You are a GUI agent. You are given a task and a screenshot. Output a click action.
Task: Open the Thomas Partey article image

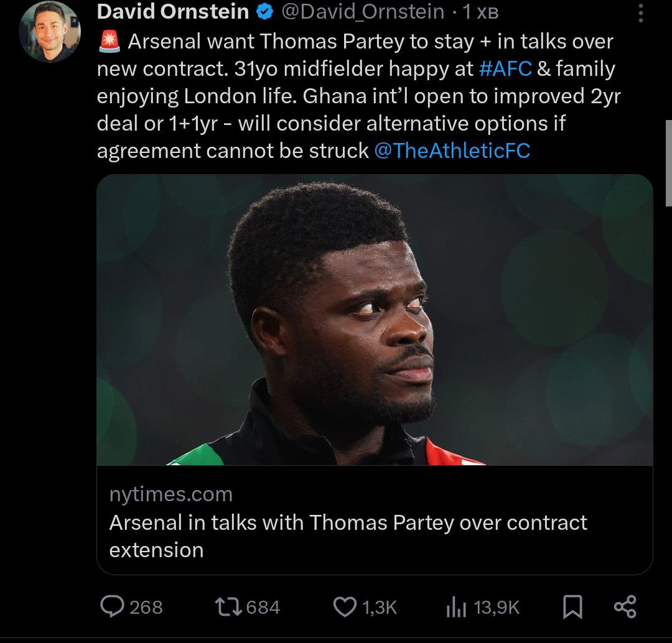pos(375,320)
